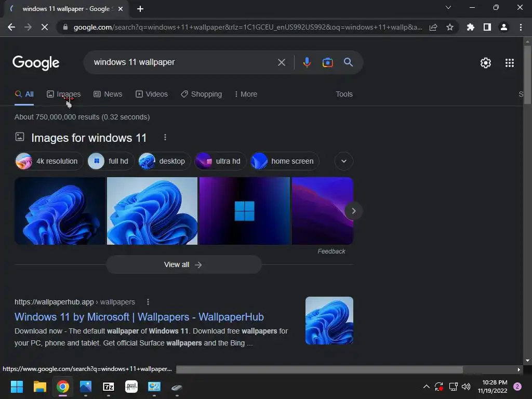This screenshot has height=399, width=532.
Task: Switch to the All results tab
Action: [x=24, y=94]
